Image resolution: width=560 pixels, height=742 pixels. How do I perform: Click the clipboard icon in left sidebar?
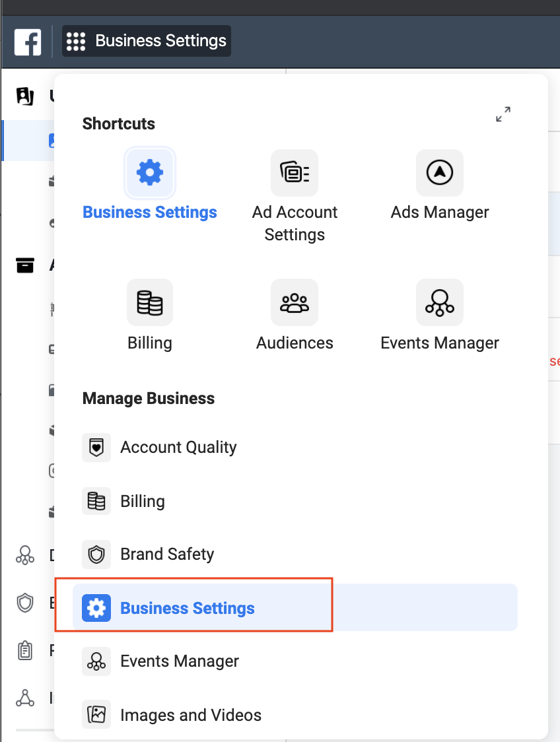point(25,650)
